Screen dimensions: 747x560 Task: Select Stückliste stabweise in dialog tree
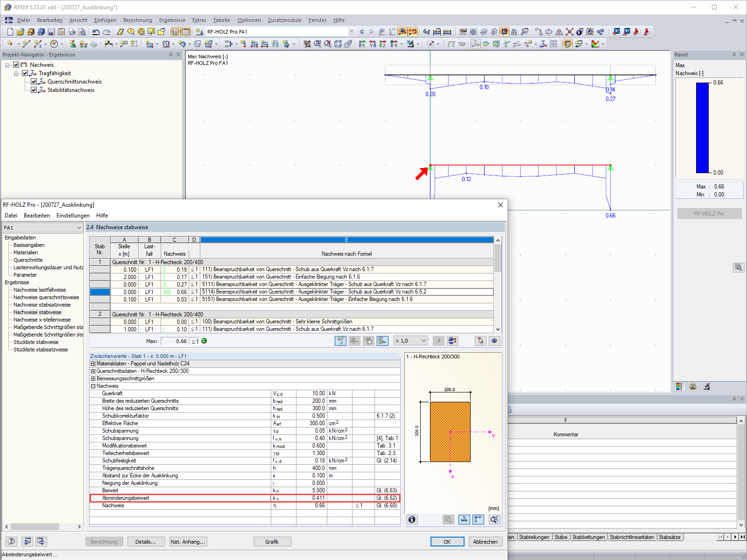(36, 342)
